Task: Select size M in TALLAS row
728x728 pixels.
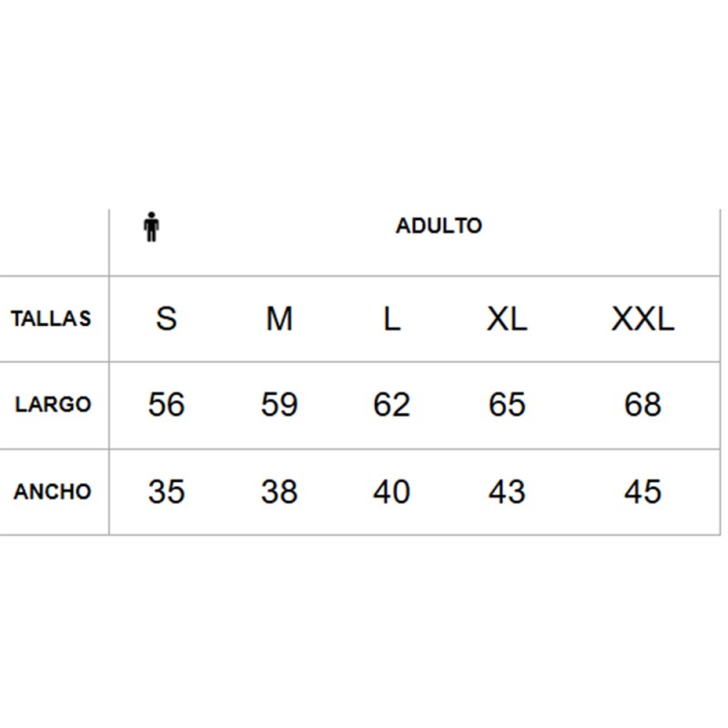Action: (x=279, y=319)
